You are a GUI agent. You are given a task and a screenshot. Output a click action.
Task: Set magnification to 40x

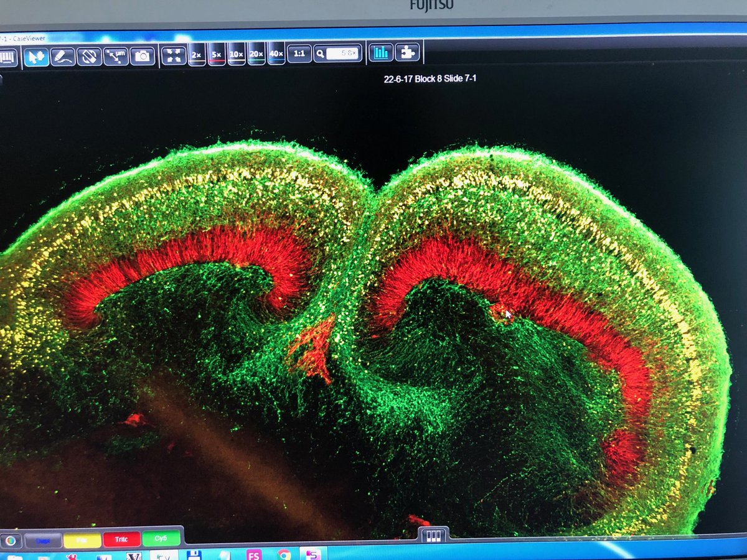coord(276,54)
